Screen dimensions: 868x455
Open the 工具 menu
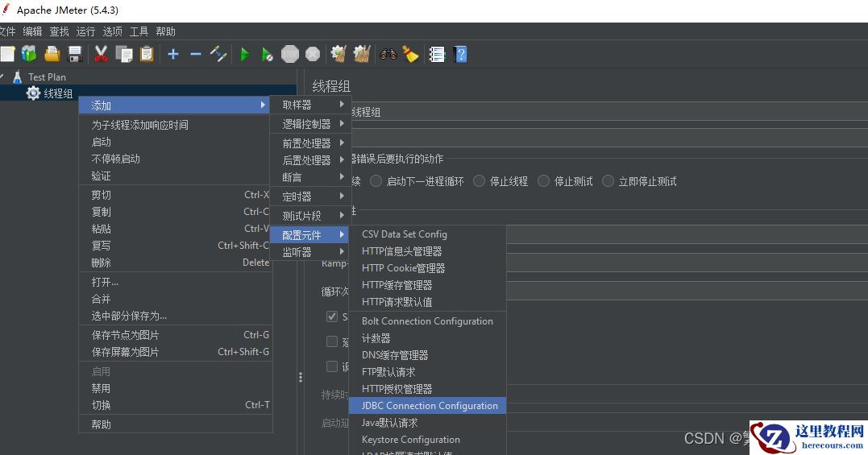click(139, 31)
